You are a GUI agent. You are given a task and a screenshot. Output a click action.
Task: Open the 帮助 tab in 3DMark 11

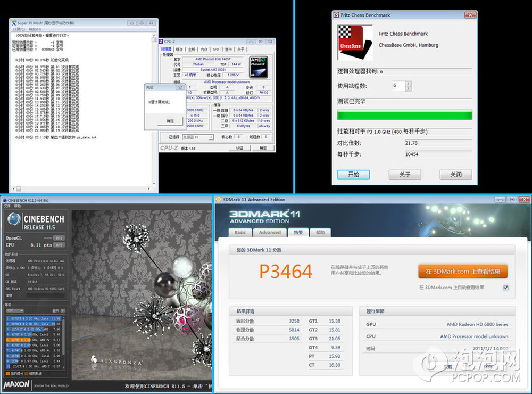(320, 232)
